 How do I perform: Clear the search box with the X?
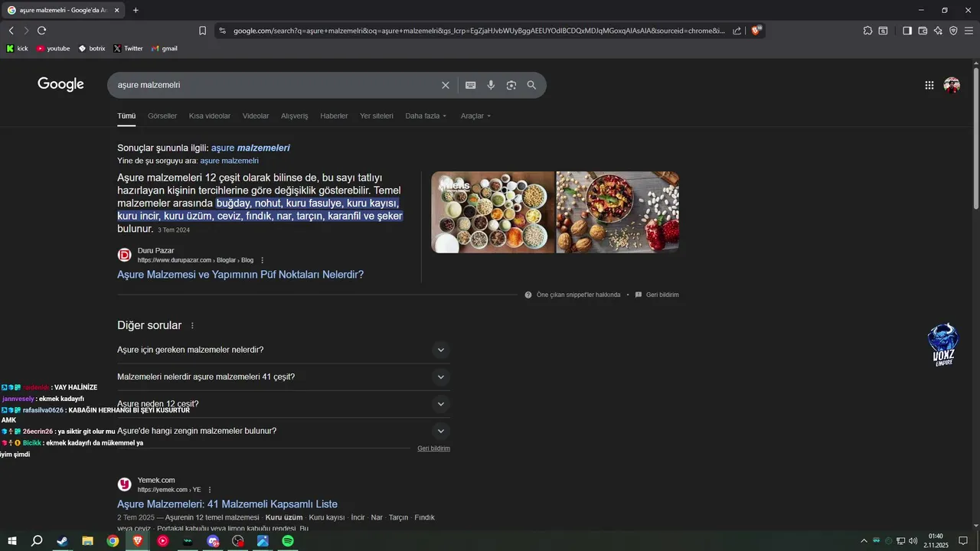tap(446, 85)
